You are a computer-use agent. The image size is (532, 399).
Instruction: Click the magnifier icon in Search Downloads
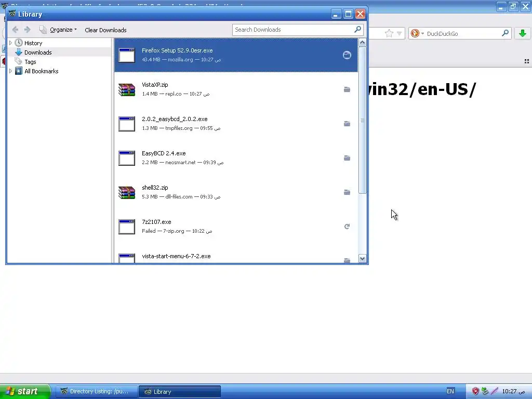point(357,30)
